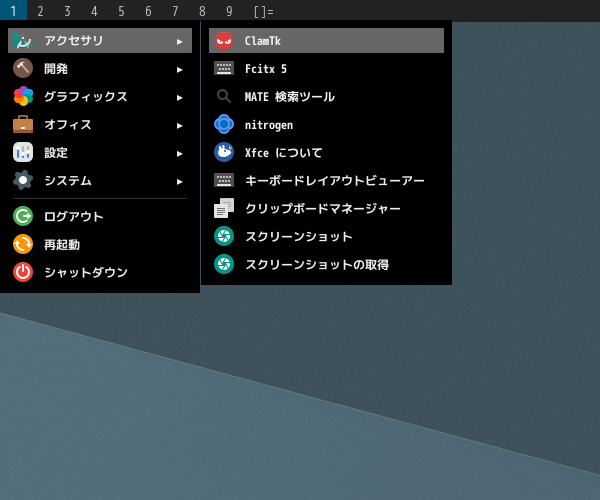Click the hammer icon for 開発
Screen dimensions: 600x500
point(23,68)
